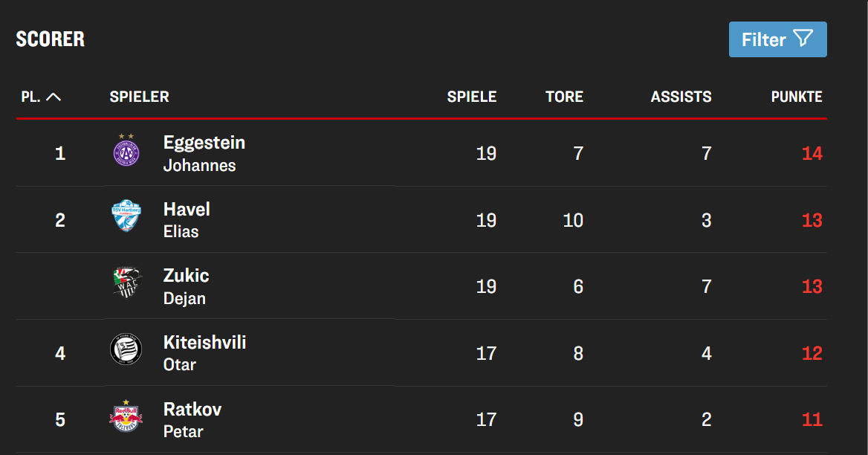The width and height of the screenshot is (868, 455).
Task: Open player Kiteishvili Otar
Action: (x=204, y=352)
